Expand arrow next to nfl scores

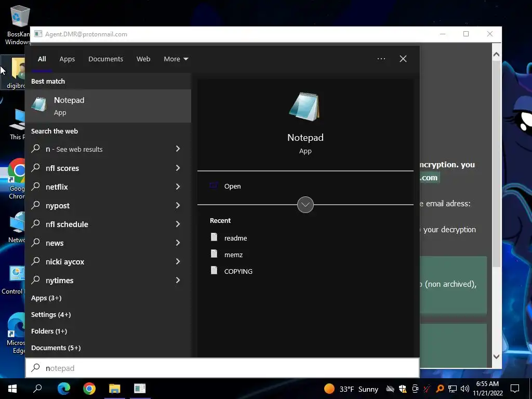[178, 168]
